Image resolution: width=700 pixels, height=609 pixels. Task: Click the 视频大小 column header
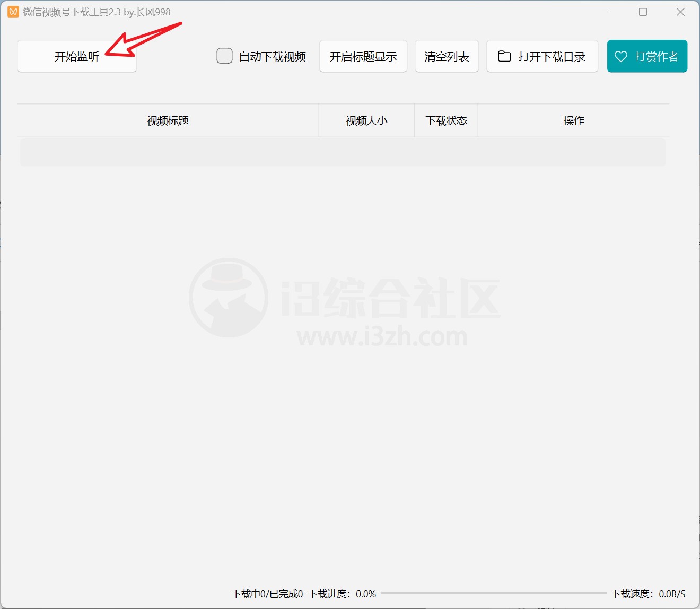(366, 120)
